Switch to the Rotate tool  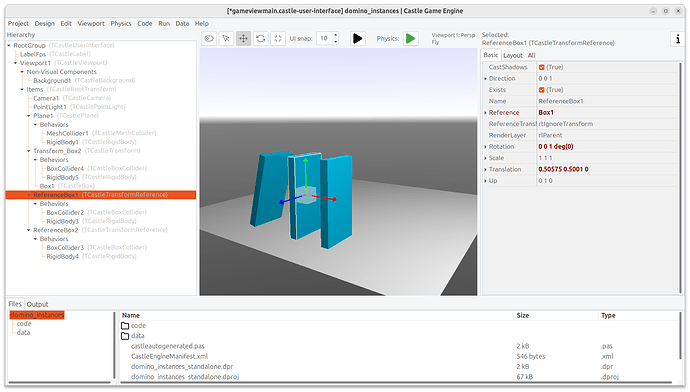(261, 39)
